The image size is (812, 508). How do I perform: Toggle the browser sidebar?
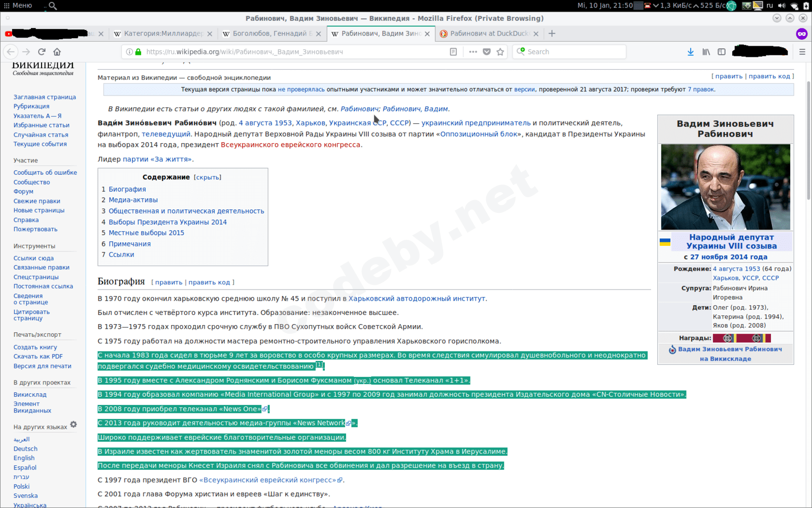pyautogui.click(x=722, y=51)
